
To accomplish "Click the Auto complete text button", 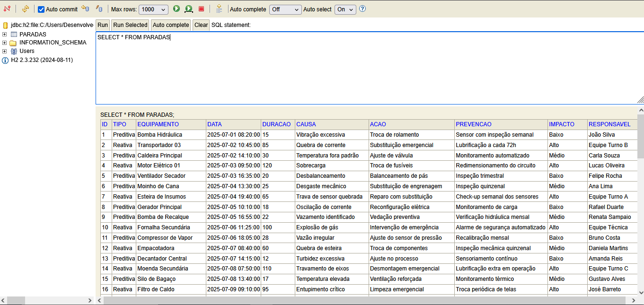I will pos(171,25).
